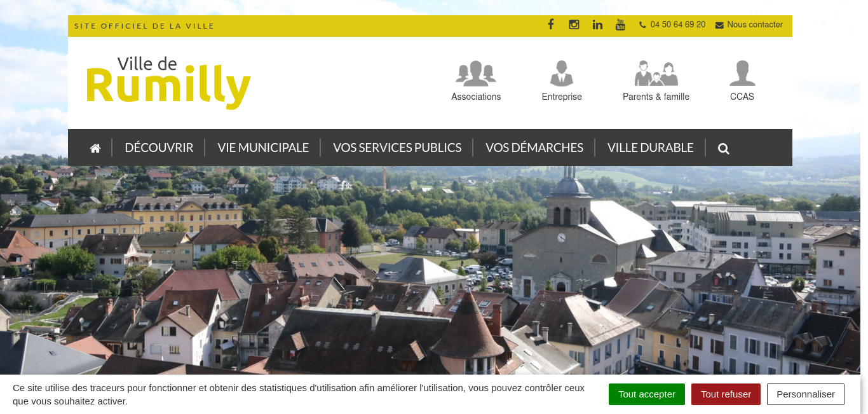The height and width of the screenshot is (414, 868).
Task: Select the CCAS person icon
Action: point(742,74)
